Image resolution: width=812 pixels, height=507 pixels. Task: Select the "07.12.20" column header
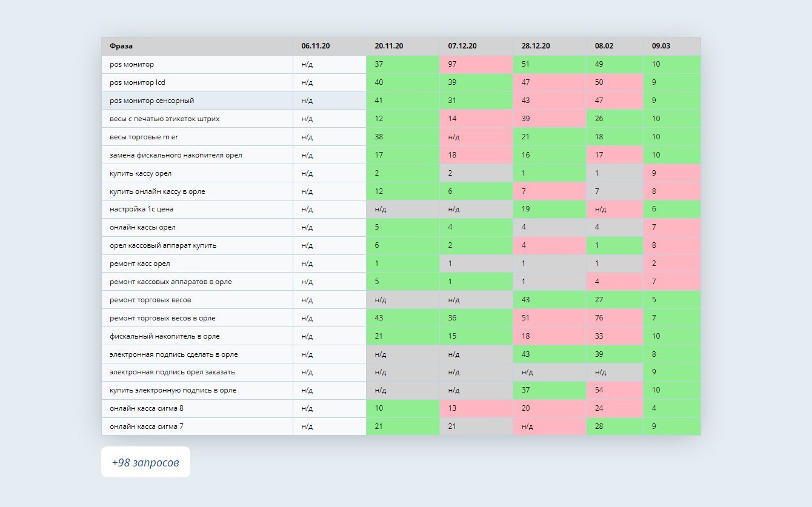tap(462, 46)
